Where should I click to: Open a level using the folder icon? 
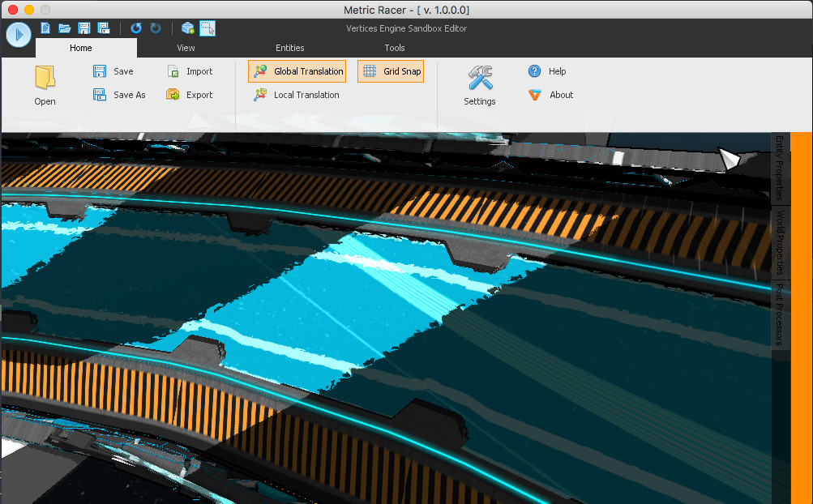click(x=64, y=27)
